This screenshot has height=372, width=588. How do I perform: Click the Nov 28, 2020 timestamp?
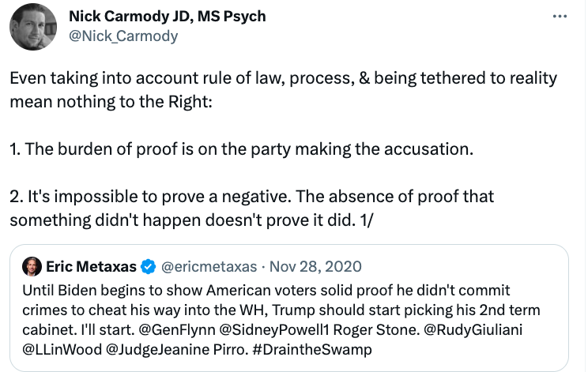point(315,267)
